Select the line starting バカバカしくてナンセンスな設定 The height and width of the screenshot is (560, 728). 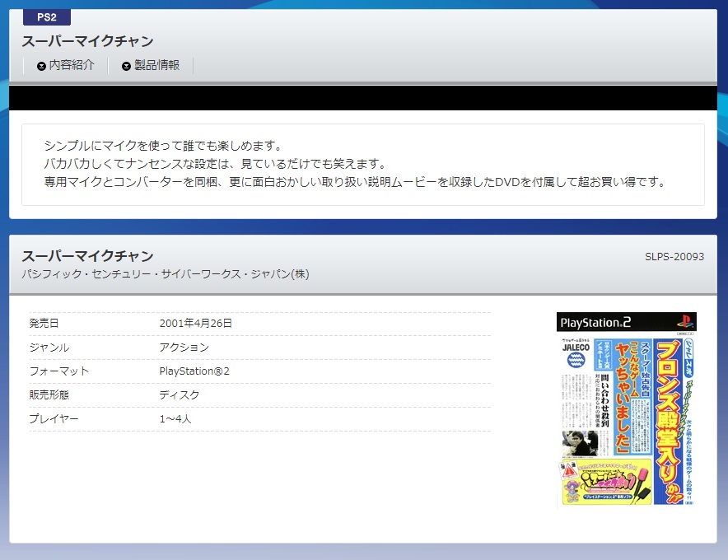click(215, 164)
